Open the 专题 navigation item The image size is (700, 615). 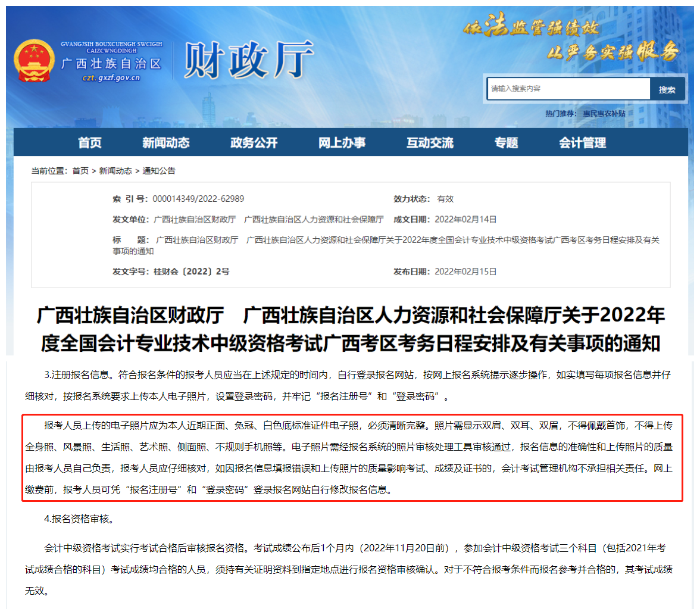tap(506, 143)
